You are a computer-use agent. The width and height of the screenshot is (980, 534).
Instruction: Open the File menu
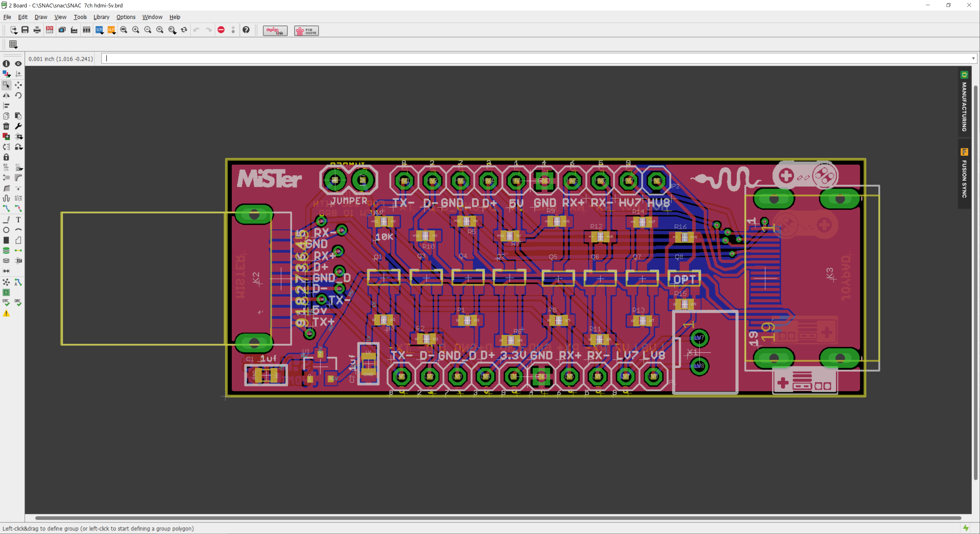pyautogui.click(x=7, y=17)
